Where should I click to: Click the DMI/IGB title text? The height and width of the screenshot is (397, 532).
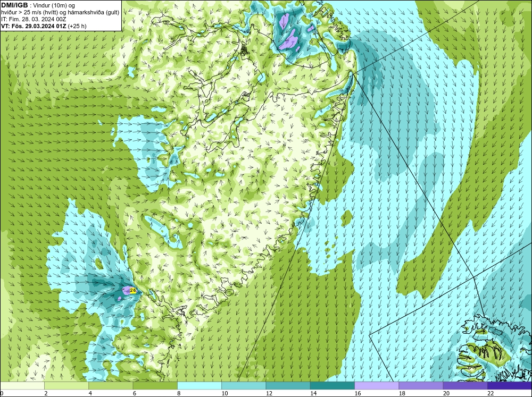tap(14, 5)
